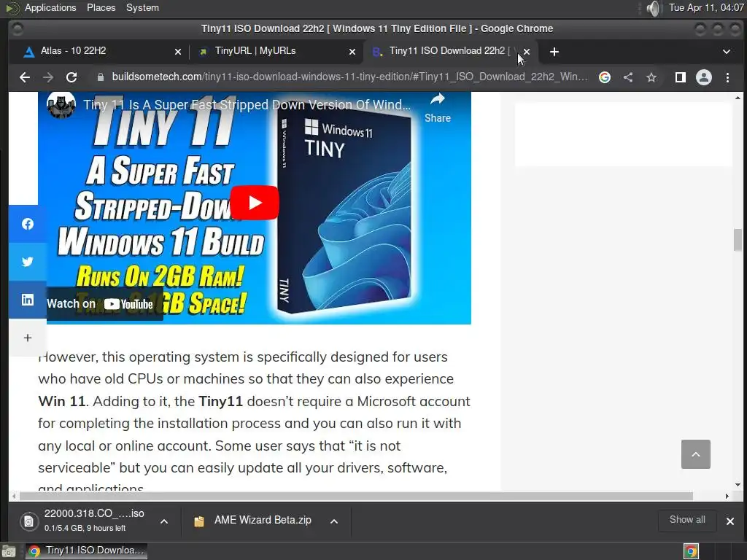
Task: Click the site lock icon
Action: [101, 77]
